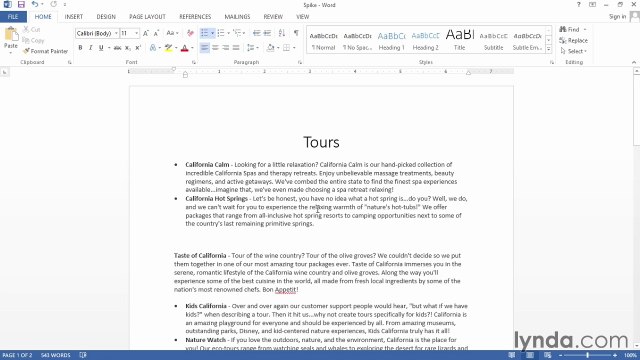Switch to Read Mode view
640x360 pixels.
tap(511, 355)
